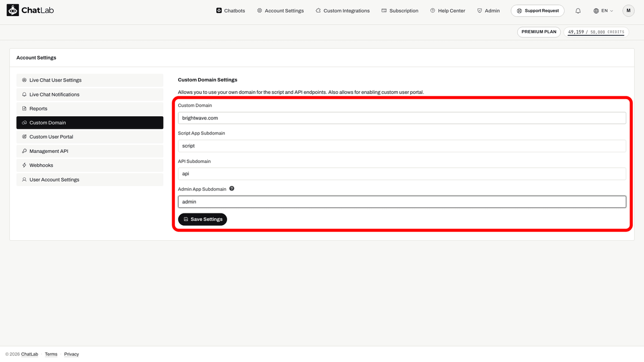Click the Reports document icon
The image size is (644, 362).
click(24, 108)
